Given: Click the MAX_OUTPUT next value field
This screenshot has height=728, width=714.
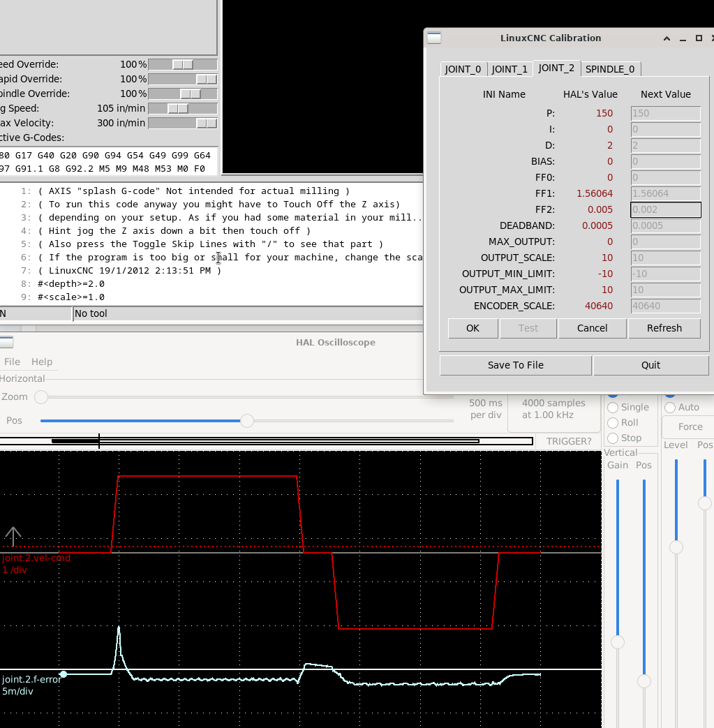Looking at the screenshot, I should (x=666, y=242).
